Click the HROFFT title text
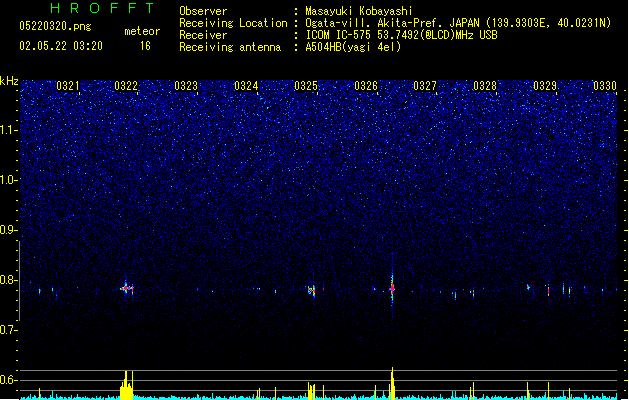The height and width of the screenshot is (400, 629). coord(103,8)
